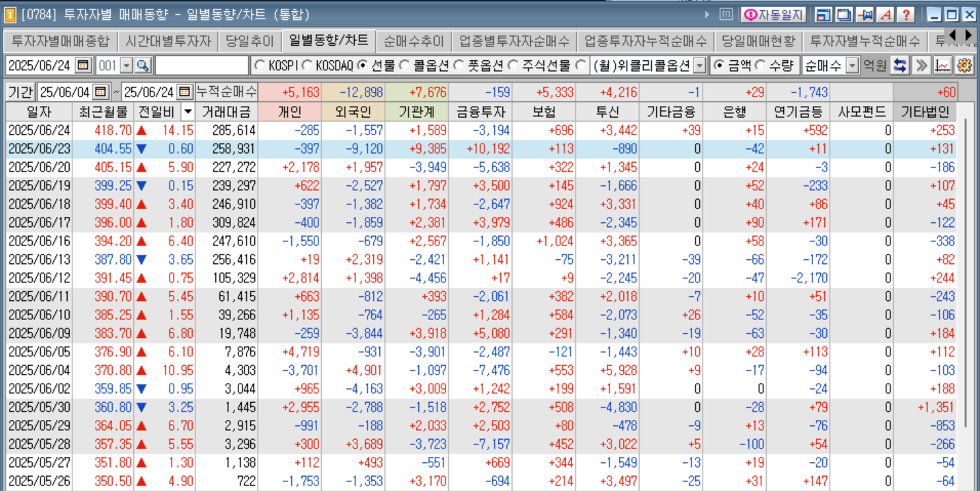Click the red question mark help icon
This screenshot has width=980, height=491.
pos(906,14)
